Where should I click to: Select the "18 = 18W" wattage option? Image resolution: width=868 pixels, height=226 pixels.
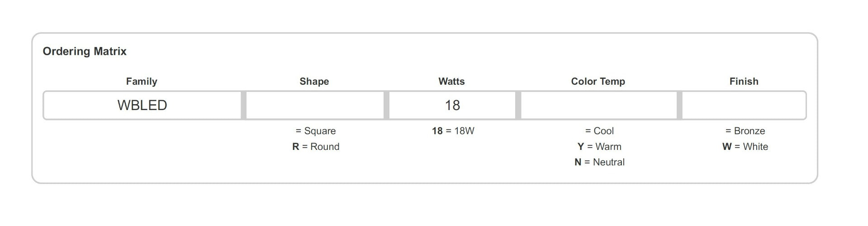453,131
